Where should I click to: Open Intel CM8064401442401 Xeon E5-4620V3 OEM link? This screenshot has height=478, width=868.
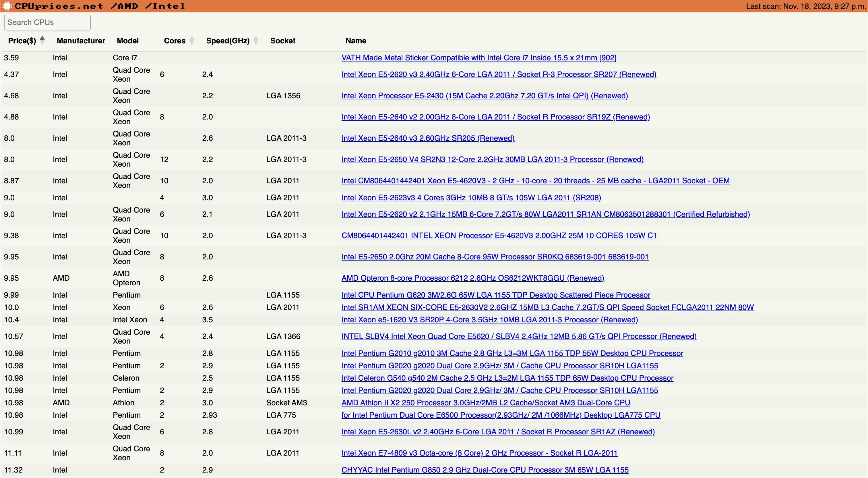[x=535, y=180]
